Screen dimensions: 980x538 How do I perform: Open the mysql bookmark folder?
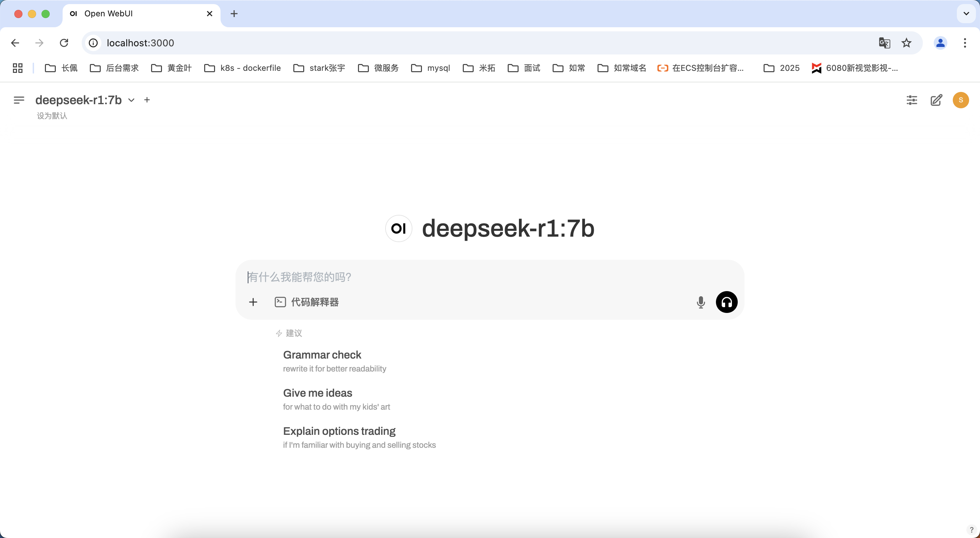[431, 68]
